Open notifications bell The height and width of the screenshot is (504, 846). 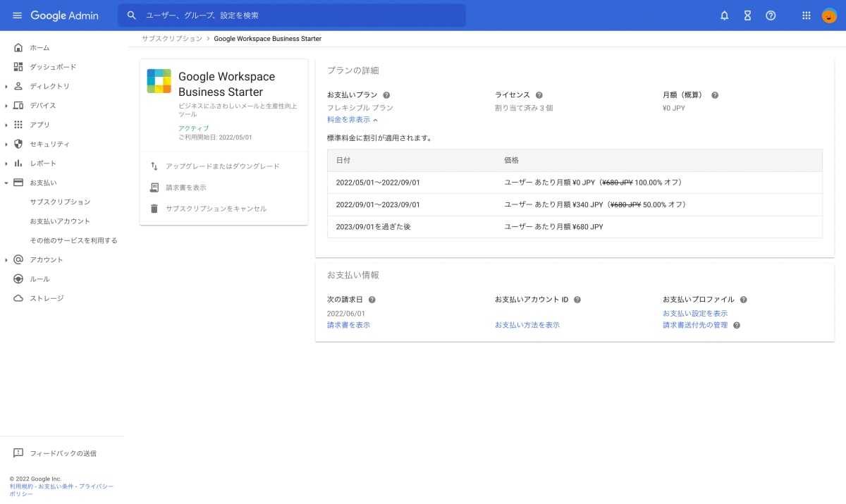point(724,16)
